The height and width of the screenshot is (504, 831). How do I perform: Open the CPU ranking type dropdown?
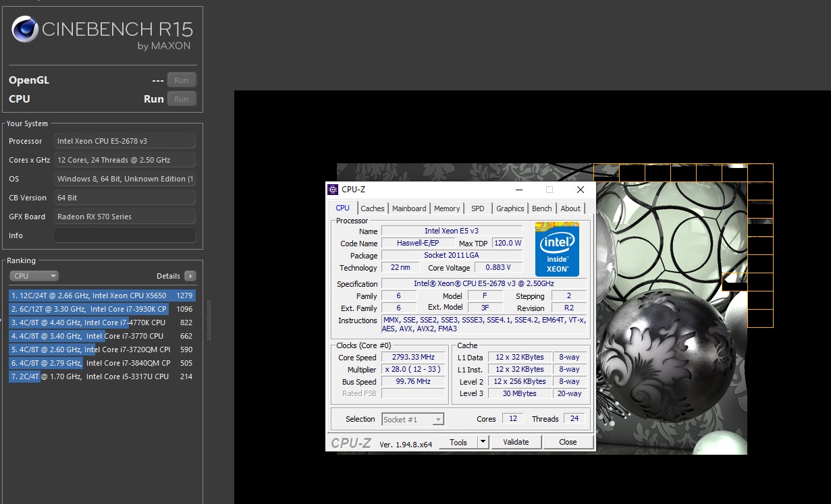tap(34, 276)
